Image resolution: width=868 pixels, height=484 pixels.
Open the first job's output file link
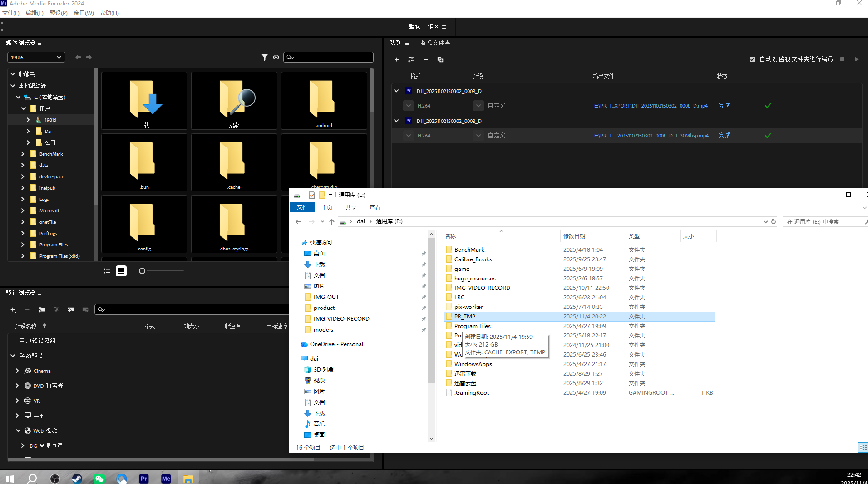tap(651, 106)
